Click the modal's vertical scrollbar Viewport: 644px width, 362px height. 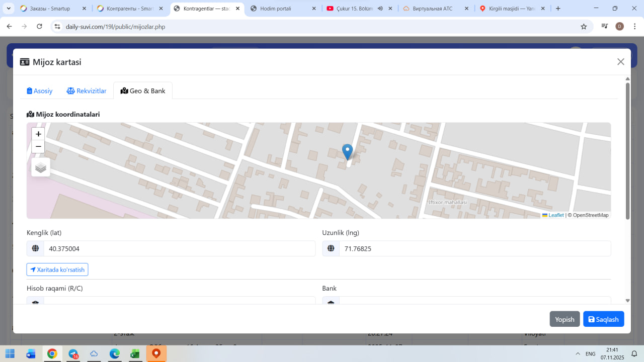(627, 151)
